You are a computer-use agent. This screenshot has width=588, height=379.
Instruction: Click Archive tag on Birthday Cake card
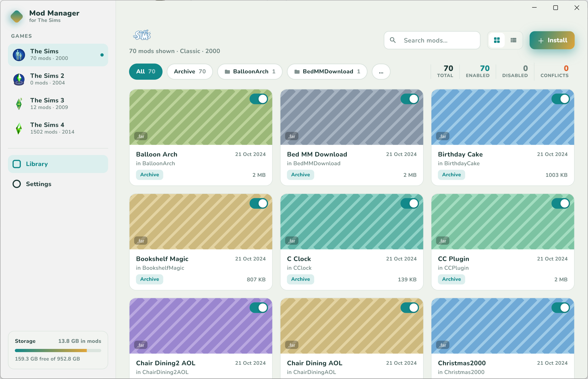coord(452,175)
